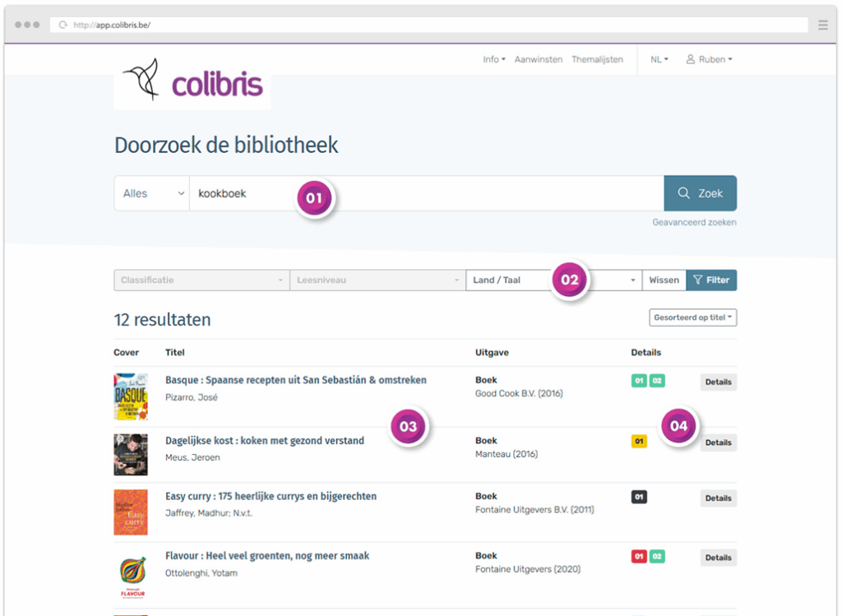842x616 pixels.
Task: Click the yellow 01 badge for Dagelijkse kost
Action: tap(639, 442)
